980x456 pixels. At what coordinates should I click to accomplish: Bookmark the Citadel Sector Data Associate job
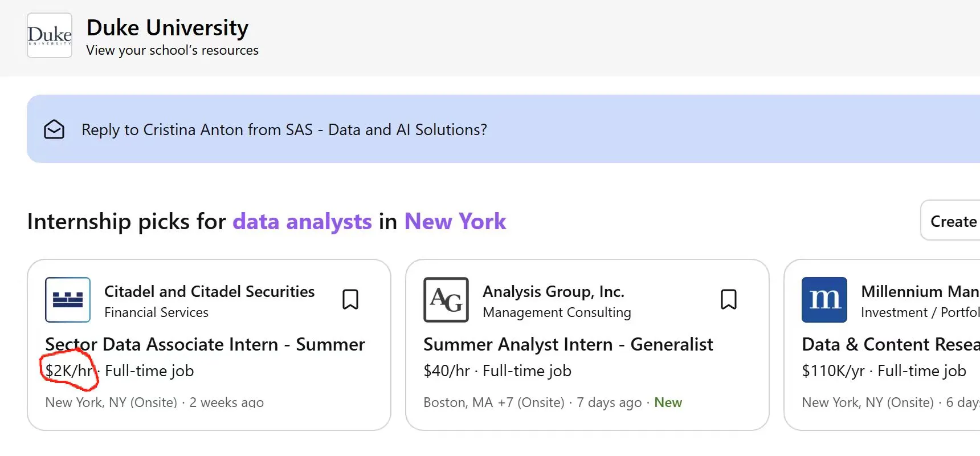tap(350, 299)
